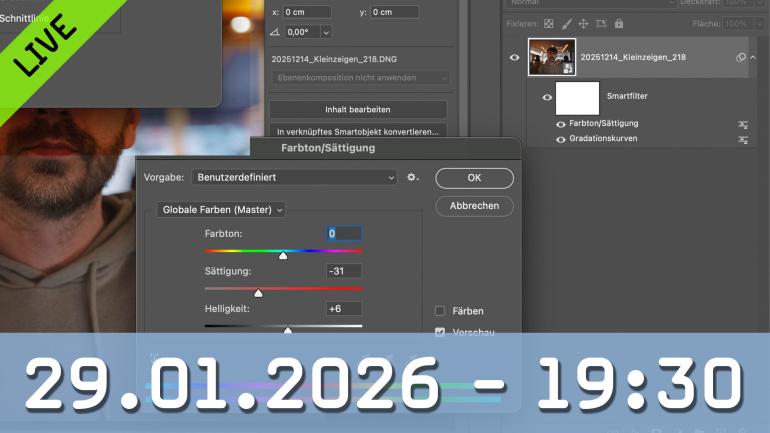
Task: Open the Vorgabe preset dropdown
Action: pyautogui.click(x=294, y=177)
